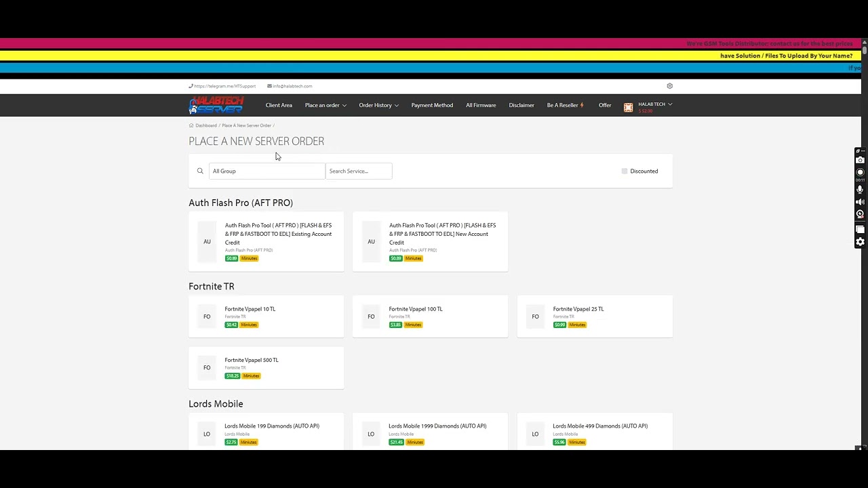The height and width of the screenshot is (488, 868).
Task: Click the info@halabtech.com email link
Action: point(292,86)
